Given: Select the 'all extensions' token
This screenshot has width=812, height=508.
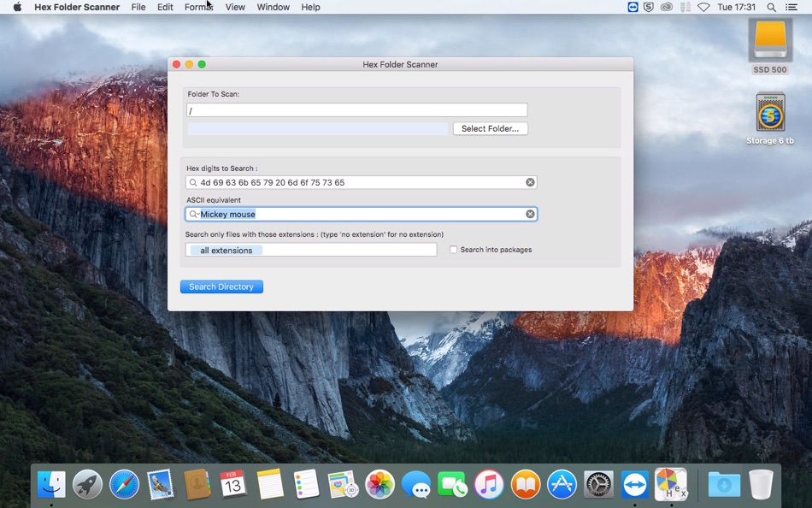Looking at the screenshot, I should tap(227, 251).
